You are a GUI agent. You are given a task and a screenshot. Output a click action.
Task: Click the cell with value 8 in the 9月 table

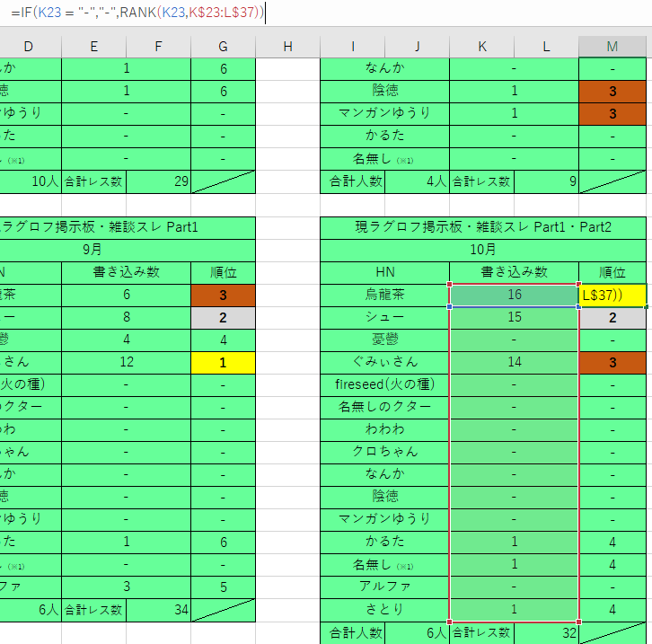point(127,317)
